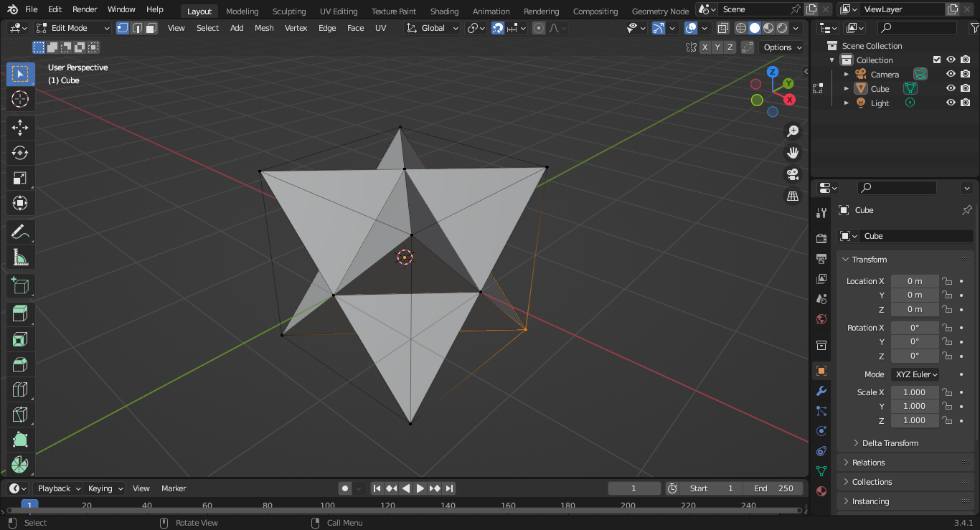
Task: Switch to the Sculpting workspace tab
Action: point(289,11)
